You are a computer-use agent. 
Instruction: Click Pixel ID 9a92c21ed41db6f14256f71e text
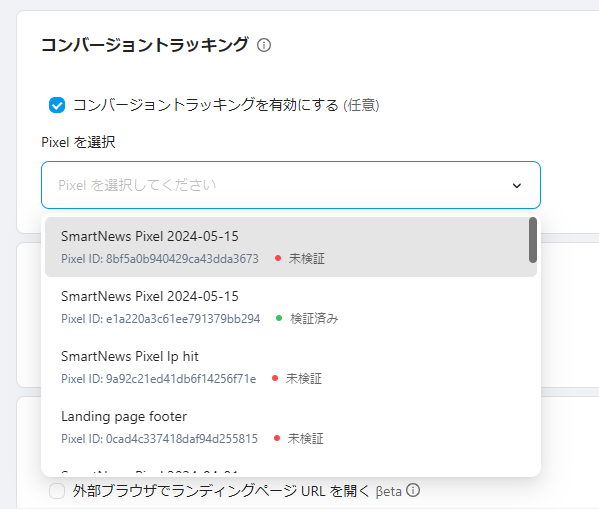159,379
